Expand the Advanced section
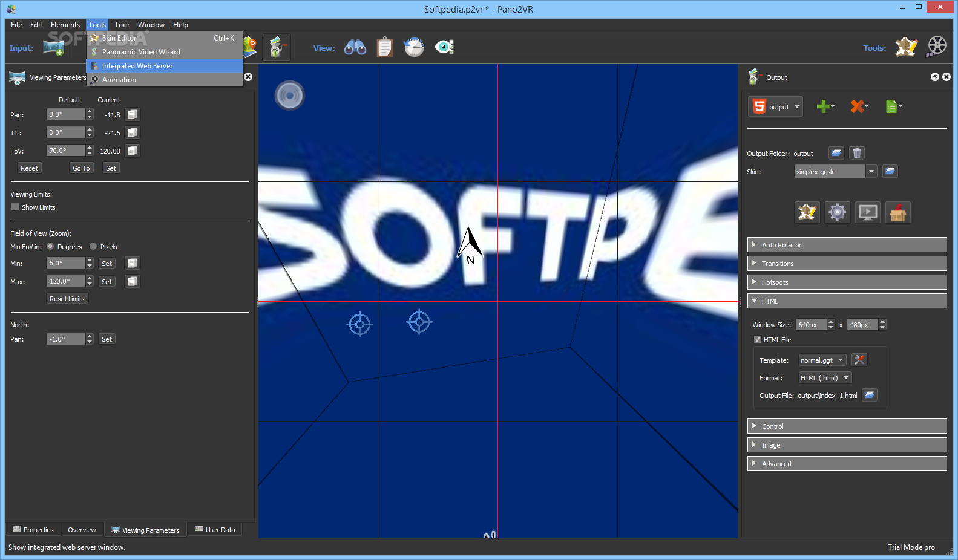958x560 pixels. click(x=847, y=463)
